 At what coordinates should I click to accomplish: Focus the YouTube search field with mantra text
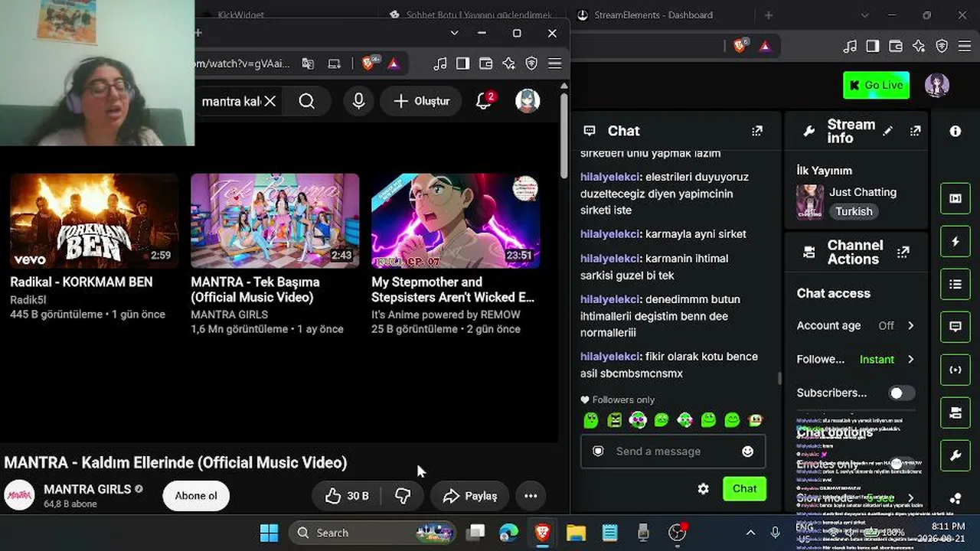(230, 101)
